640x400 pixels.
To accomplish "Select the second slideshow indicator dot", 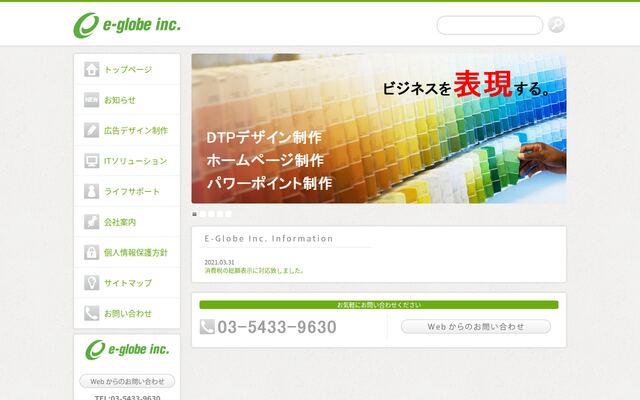I will click(203, 214).
